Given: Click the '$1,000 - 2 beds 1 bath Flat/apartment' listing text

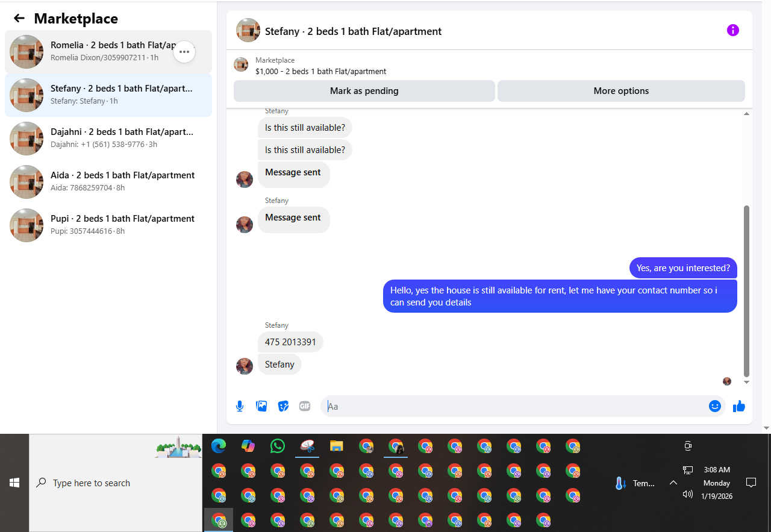Looking at the screenshot, I should (x=321, y=71).
